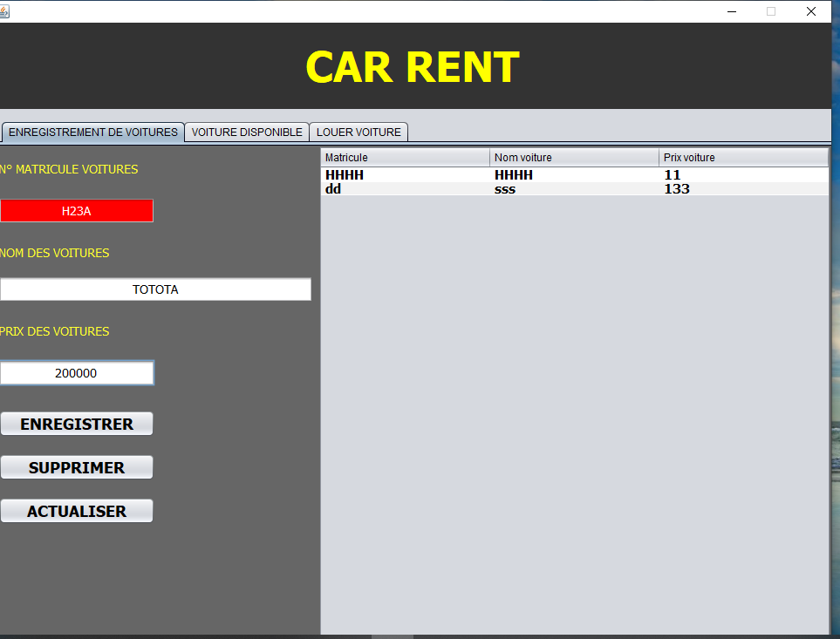Click the Java application icon in title bar
The width and height of the screenshot is (840, 639).
coord(4,11)
